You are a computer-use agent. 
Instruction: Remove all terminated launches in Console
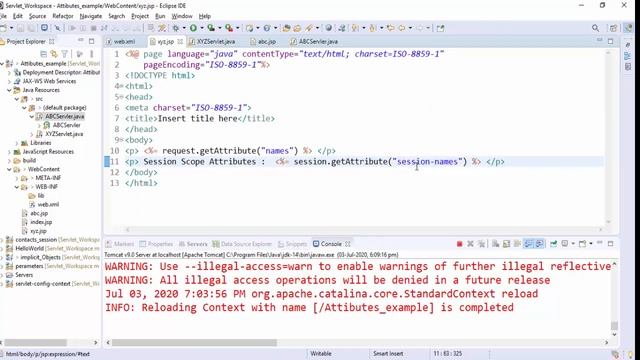482,244
